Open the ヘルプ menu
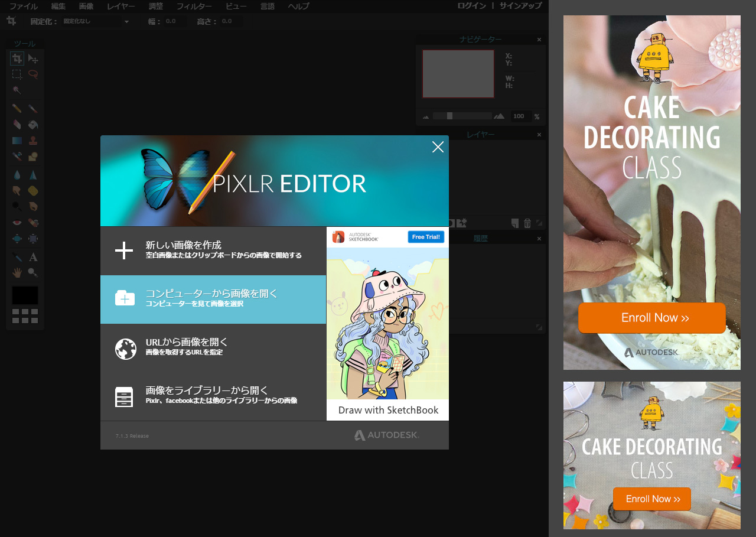The height and width of the screenshot is (537, 756). pos(298,6)
